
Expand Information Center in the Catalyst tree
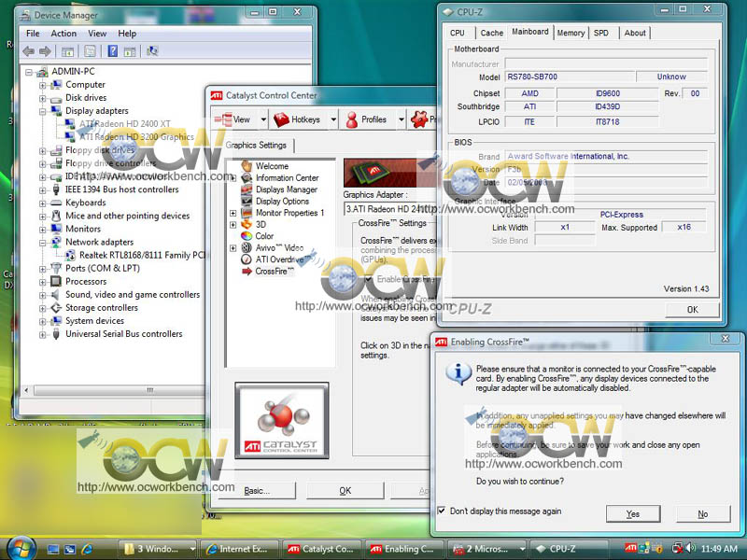pyautogui.click(x=233, y=178)
